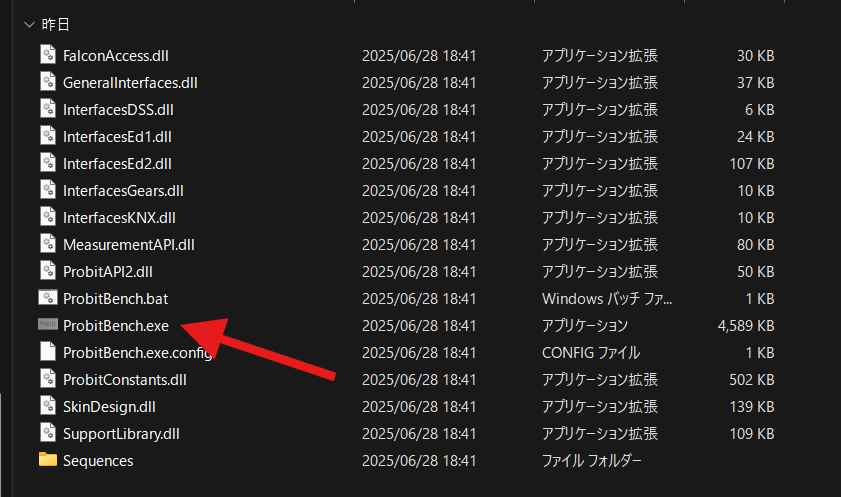Click the Windows バッチ ファ... type cell
The image size is (841, 497).
[x=607, y=299]
